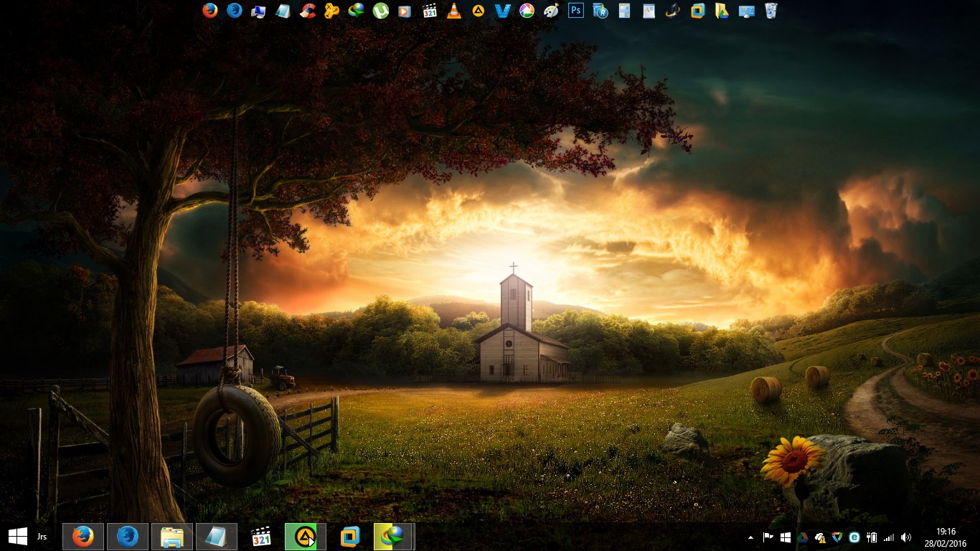Launch Photoshop from the dock
This screenshot has height=551, width=980.
point(575,11)
